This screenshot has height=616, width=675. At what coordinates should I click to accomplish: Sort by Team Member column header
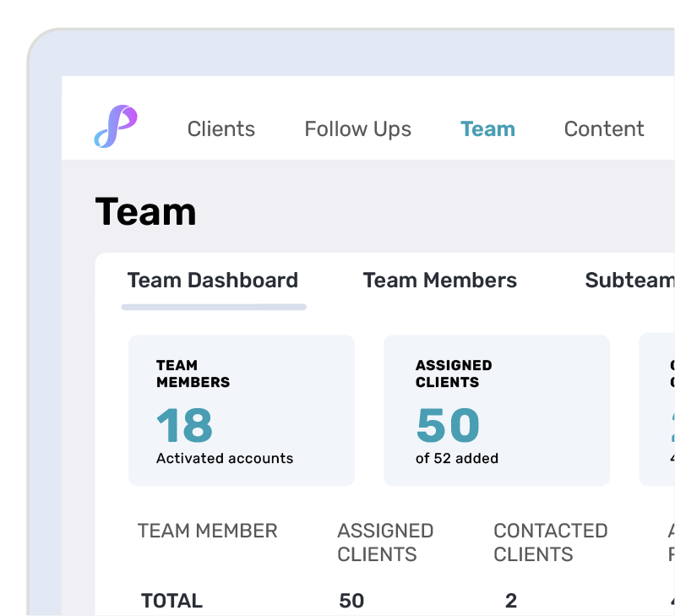click(x=207, y=531)
